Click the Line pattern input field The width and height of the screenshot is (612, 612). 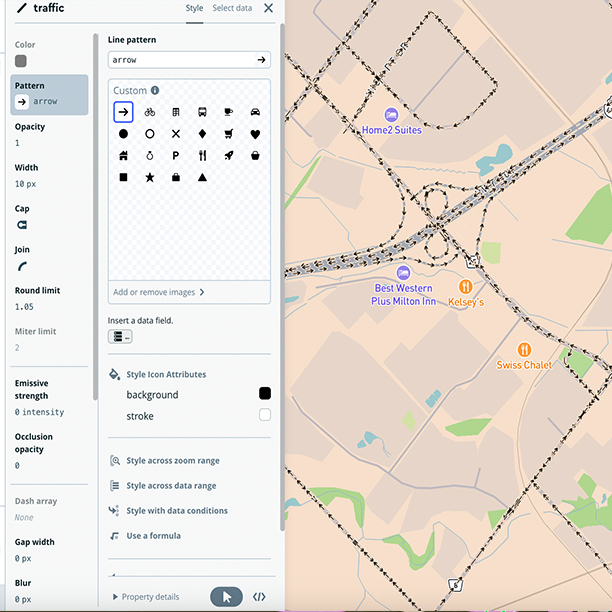coord(189,60)
